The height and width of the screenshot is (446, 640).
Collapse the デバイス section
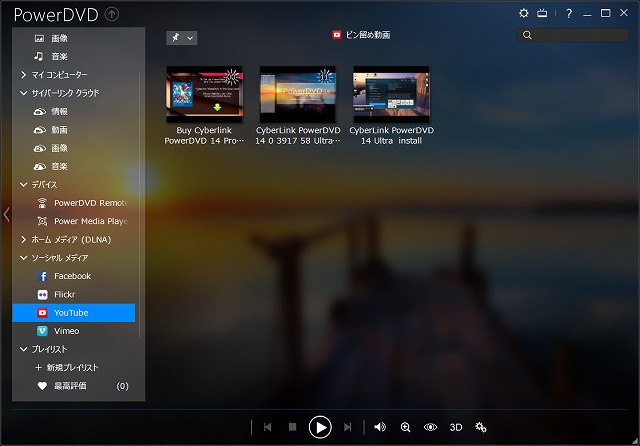coord(23,184)
